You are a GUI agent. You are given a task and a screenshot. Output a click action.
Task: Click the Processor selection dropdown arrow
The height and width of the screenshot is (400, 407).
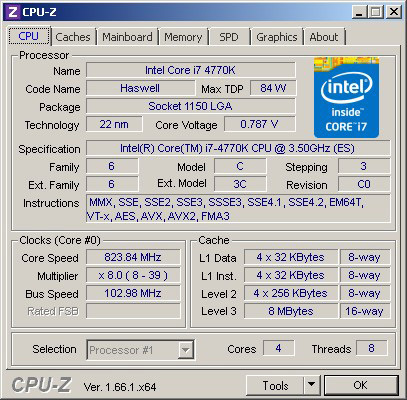click(x=185, y=350)
